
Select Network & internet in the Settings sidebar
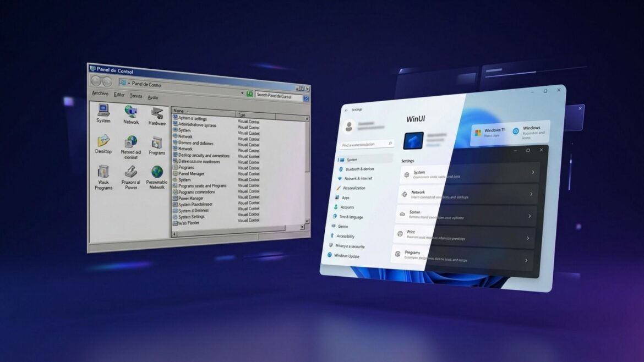click(356, 179)
